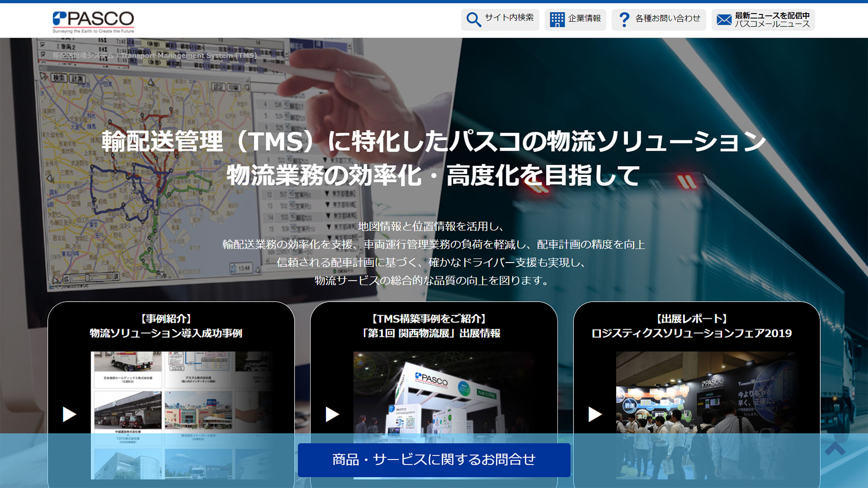Image resolution: width=868 pixels, height=488 pixels.
Task: Click the building icon for 企業情報
Action: tap(557, 20)
